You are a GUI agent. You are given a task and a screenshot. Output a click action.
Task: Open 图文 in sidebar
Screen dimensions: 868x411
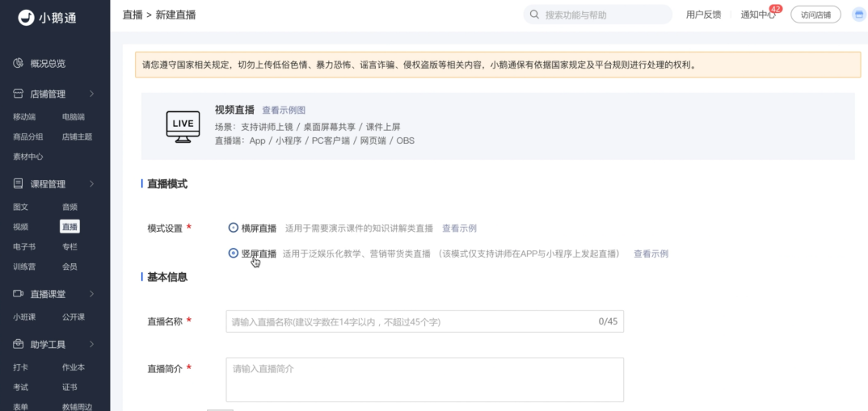20,207
